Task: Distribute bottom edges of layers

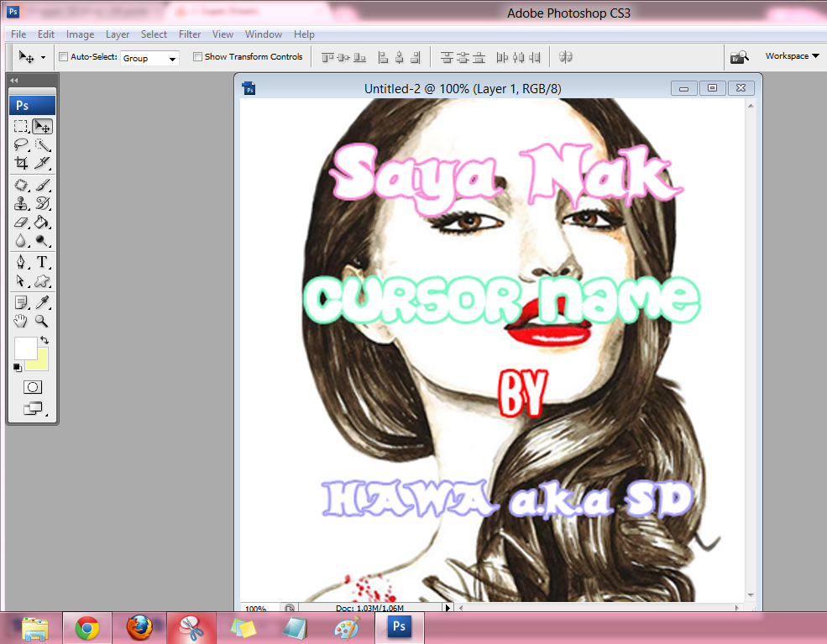Action: pyautogui.click(x=479, y=57)
